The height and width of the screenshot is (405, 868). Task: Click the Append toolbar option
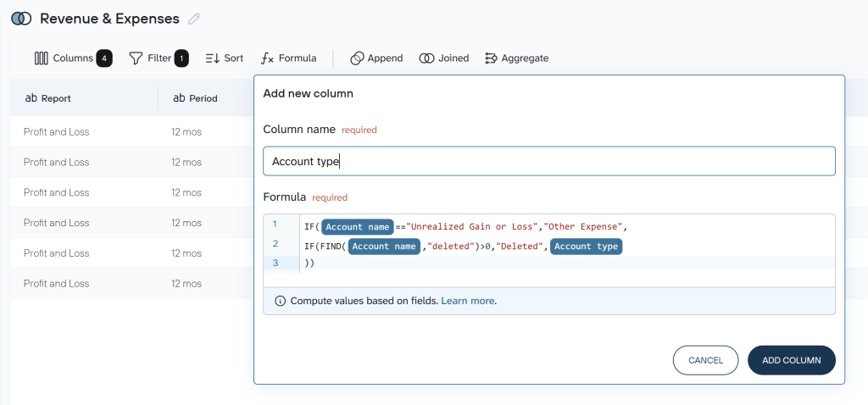[x=376, y=58]
